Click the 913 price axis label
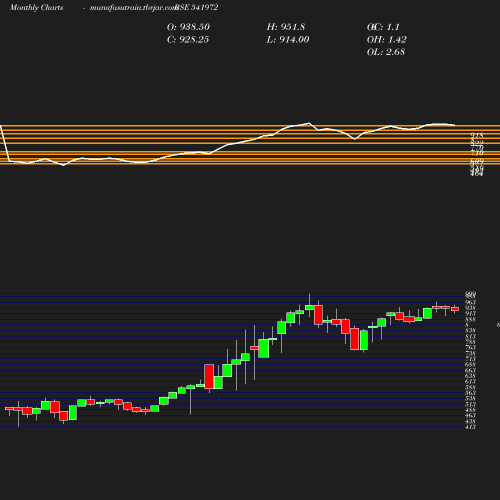The height and width of the screenshot is (500, 500). click(470, 314)
